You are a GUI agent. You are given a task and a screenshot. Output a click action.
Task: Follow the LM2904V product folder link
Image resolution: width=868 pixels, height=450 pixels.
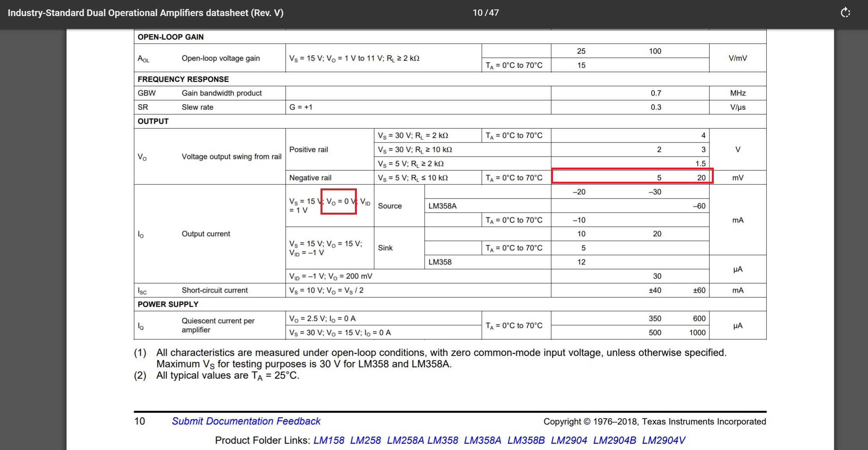tap(663, 440)
